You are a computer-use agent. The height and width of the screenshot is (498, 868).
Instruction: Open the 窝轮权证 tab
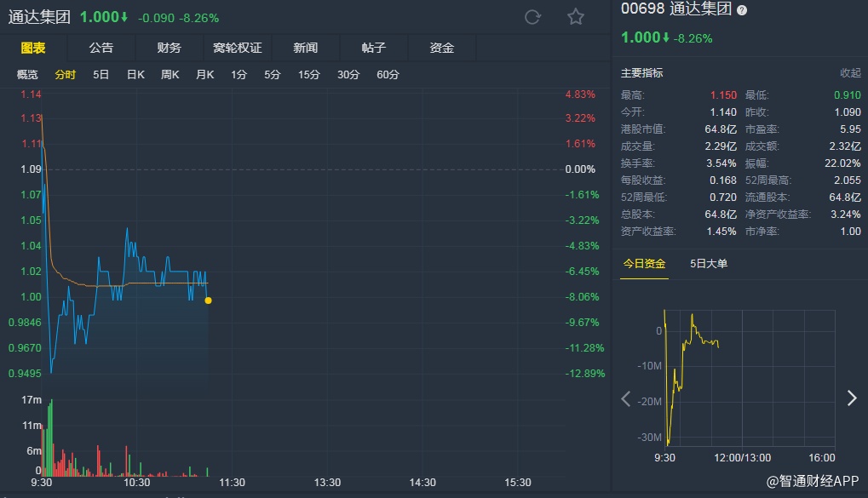coord(237,48)
